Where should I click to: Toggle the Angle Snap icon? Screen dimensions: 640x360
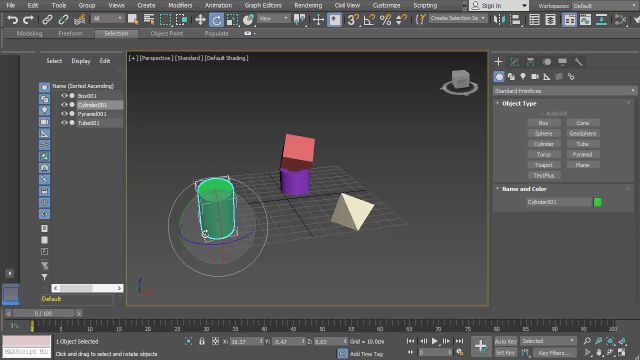pyautogui.click(x=369, y=19)
